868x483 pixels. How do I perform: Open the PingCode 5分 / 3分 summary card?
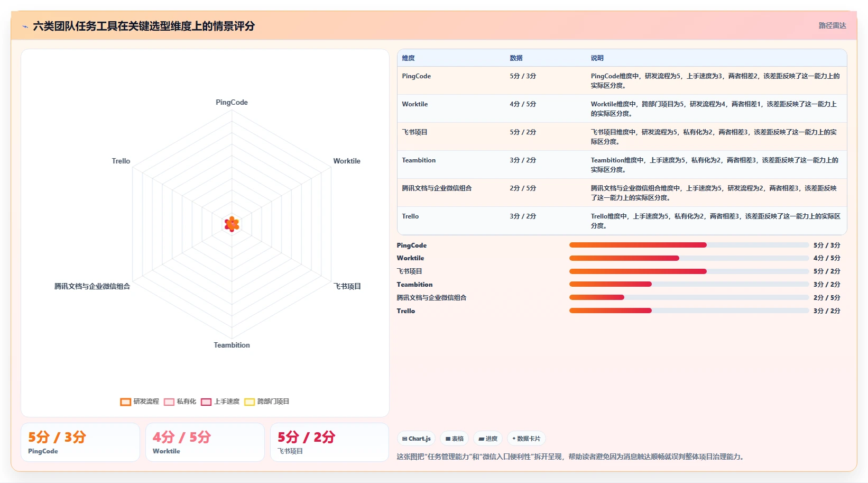point(80,442)
